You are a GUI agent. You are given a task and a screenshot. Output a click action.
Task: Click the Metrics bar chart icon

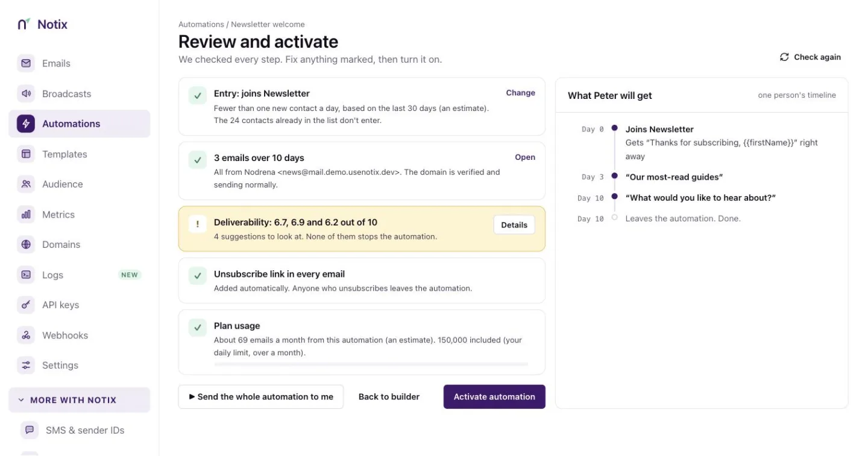26,214
